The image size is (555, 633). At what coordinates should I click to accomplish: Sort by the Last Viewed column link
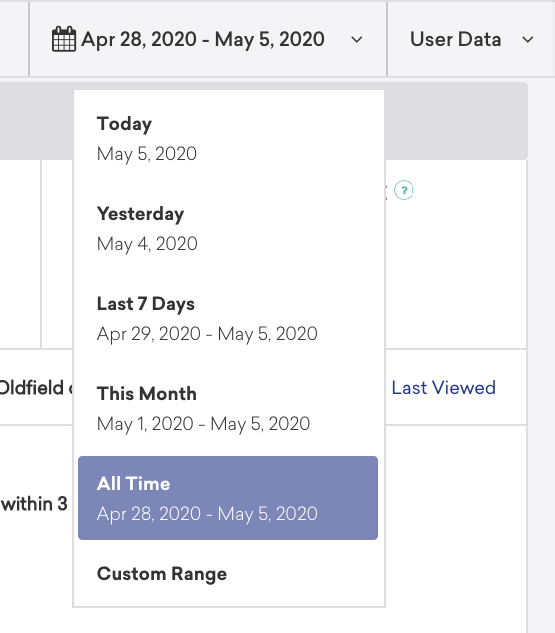[x=444, y=388]
